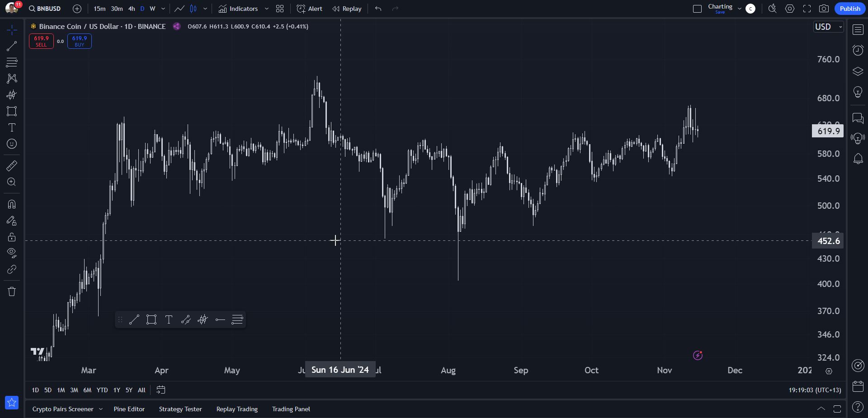Open indicator templates grid icon
868x418 pixels.
pyautogui.click(x=280, y=9)
